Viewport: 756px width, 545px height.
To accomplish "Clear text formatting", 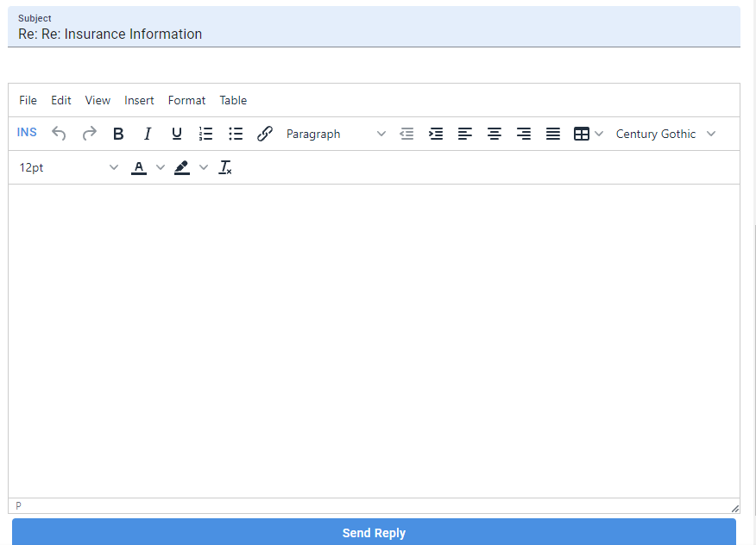I will [x=224, y=167].
